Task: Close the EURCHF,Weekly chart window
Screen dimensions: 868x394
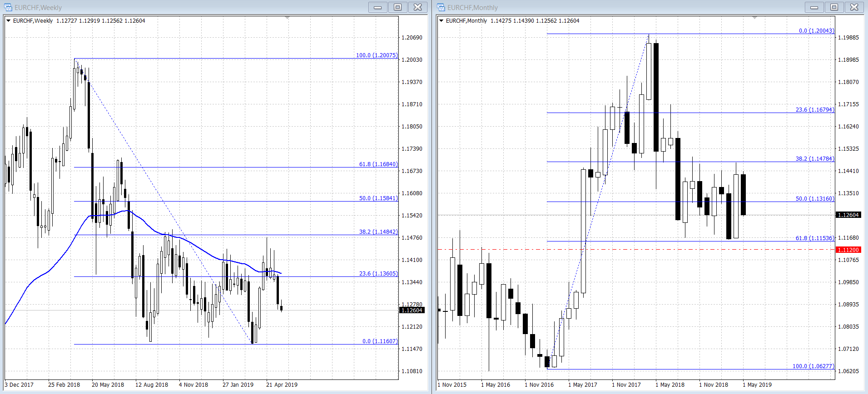Action: tap(417, 7)
